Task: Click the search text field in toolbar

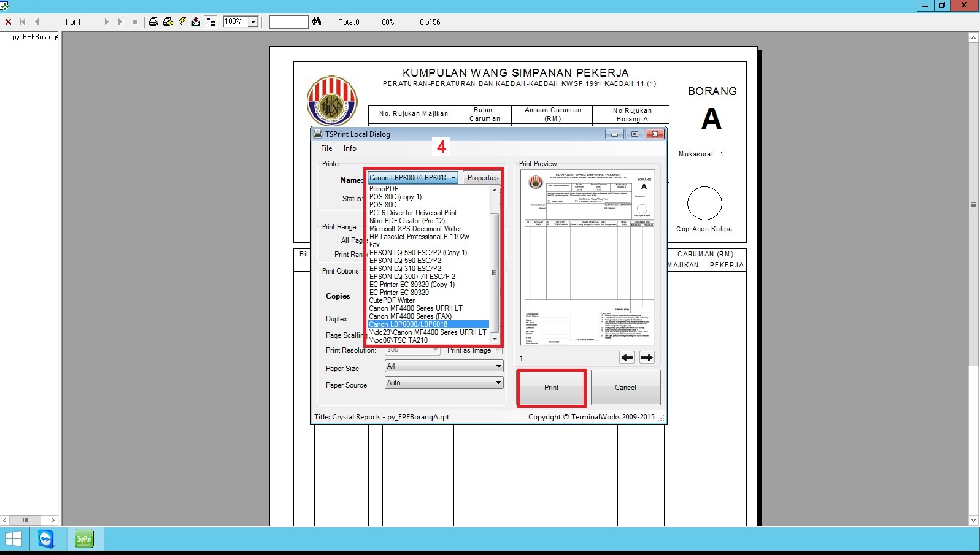Action: [x=288, y=21]
